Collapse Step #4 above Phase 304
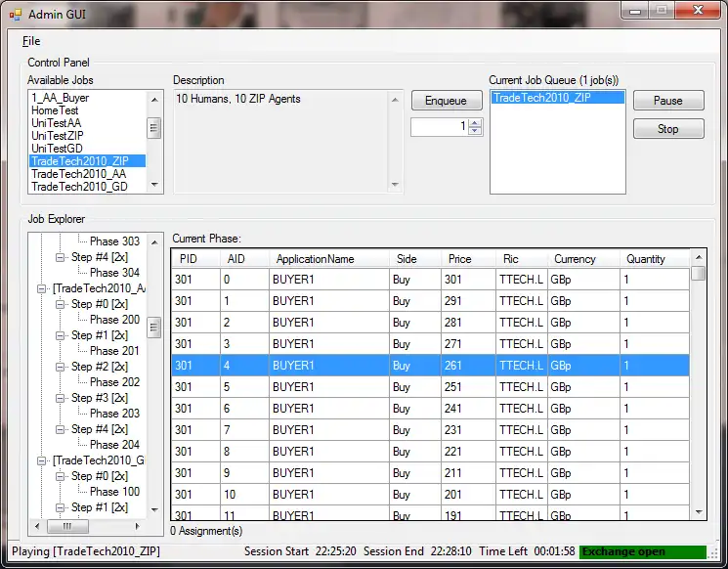Screen dimensions: 728x569 coord(60,257)
